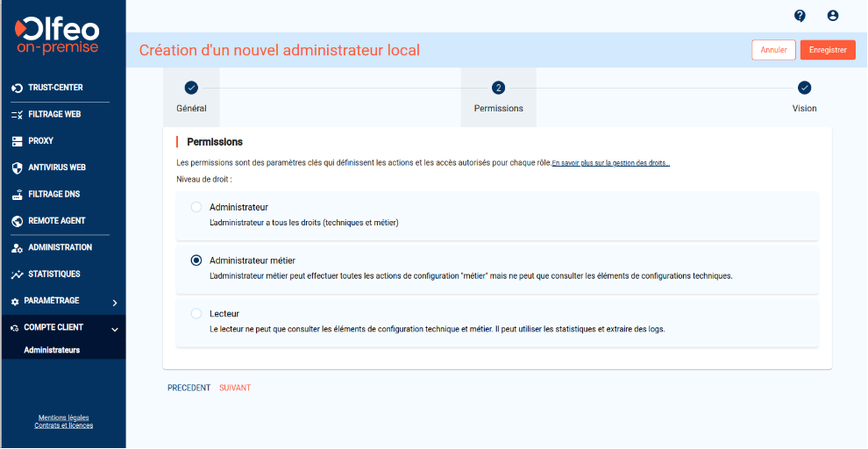Click the Proxy server icon

tap(17, 141)
